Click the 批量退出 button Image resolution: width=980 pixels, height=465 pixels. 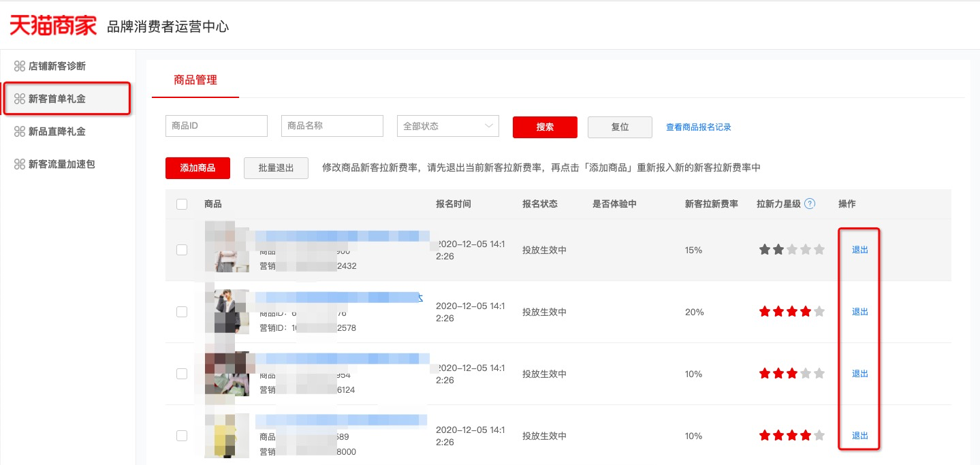pyautogui.click(x=276, y=168)
